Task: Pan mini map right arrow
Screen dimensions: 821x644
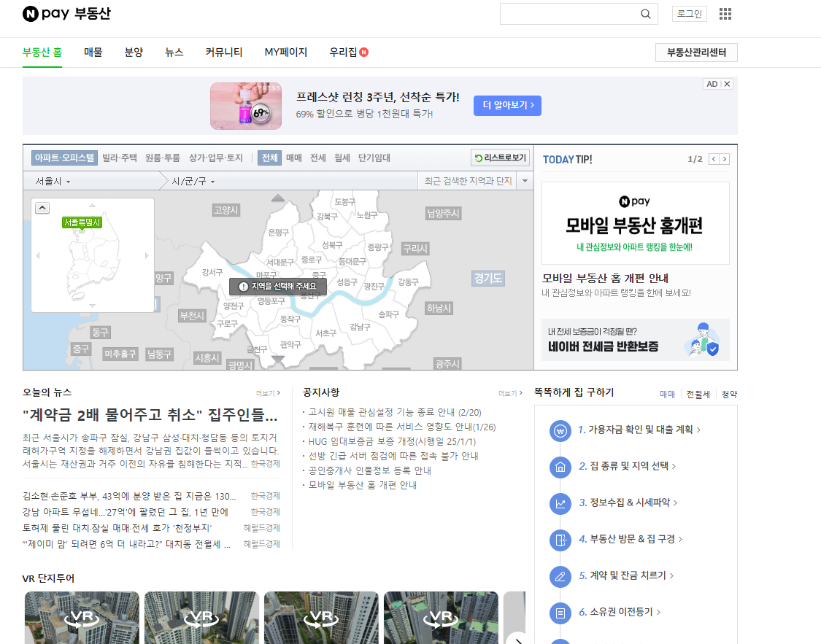Action: point(147,255)
